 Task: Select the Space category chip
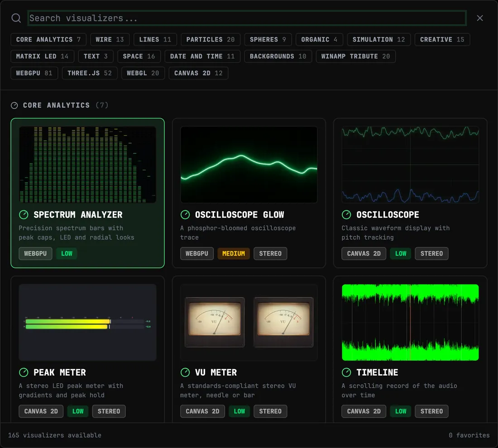point(139,56)
